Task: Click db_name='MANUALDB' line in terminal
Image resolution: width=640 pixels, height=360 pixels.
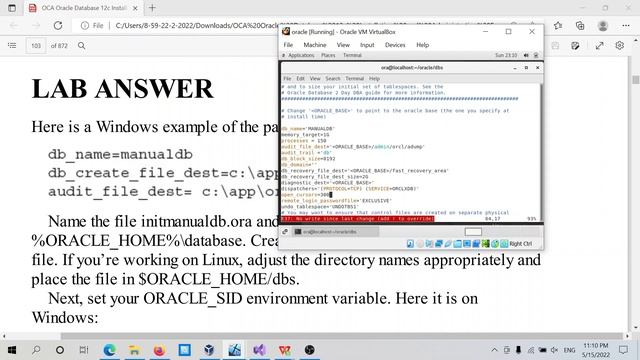Action: [x=308, y=129]
